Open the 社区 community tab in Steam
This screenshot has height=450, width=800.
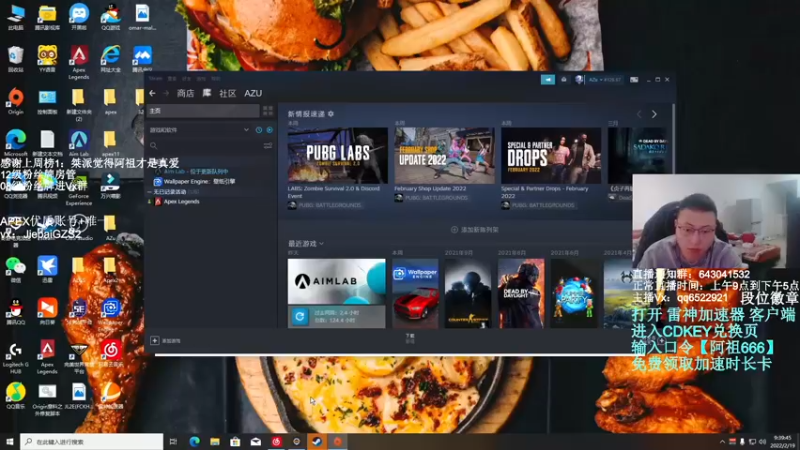click(228, 93)
